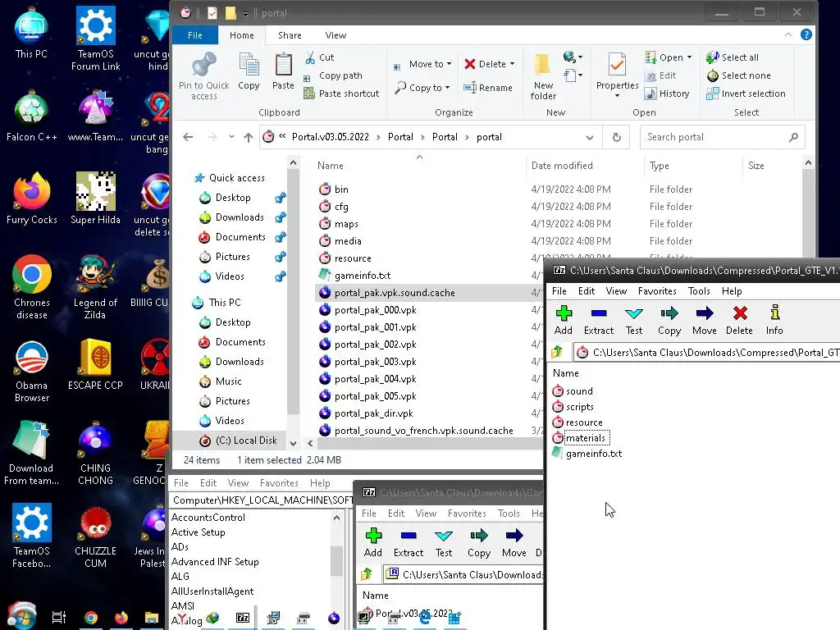Click Copy icon in background 7-Zip window
The height and width of the screenshot is (630, 840).
click(479, 536)
